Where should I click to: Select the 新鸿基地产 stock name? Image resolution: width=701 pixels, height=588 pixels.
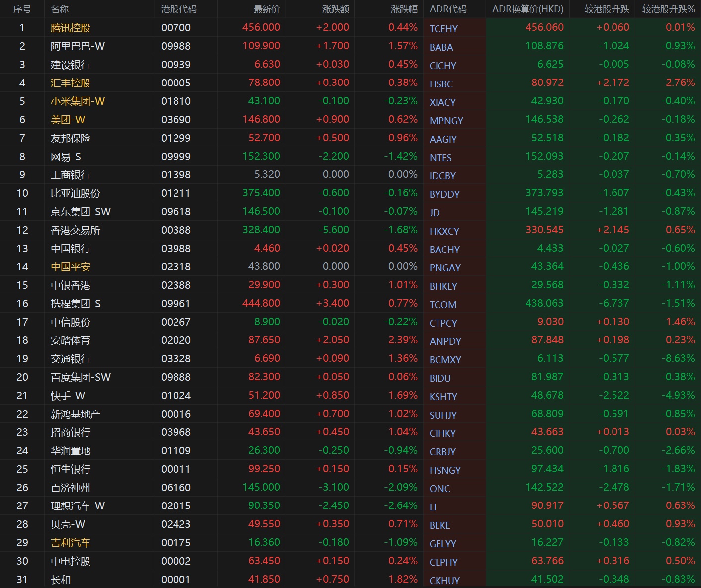click(76, 414)
